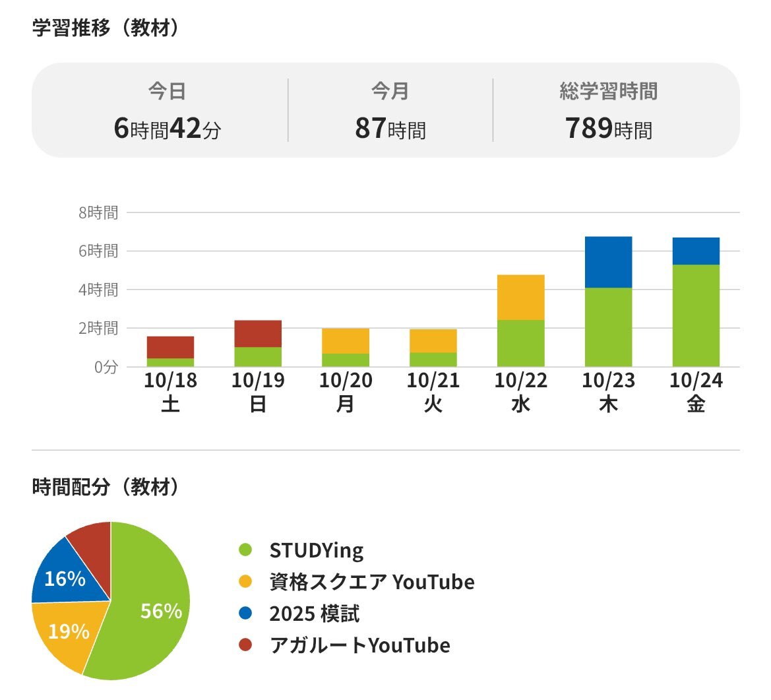771x700 pixels.
Task: Click the red segment of the 10/19 bar
Action: pos(258,333)
